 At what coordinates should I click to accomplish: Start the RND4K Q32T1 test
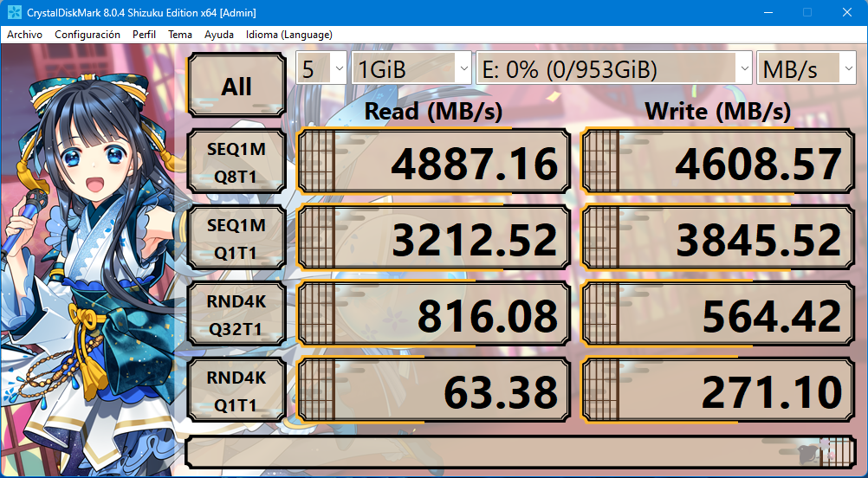(237, 314)
